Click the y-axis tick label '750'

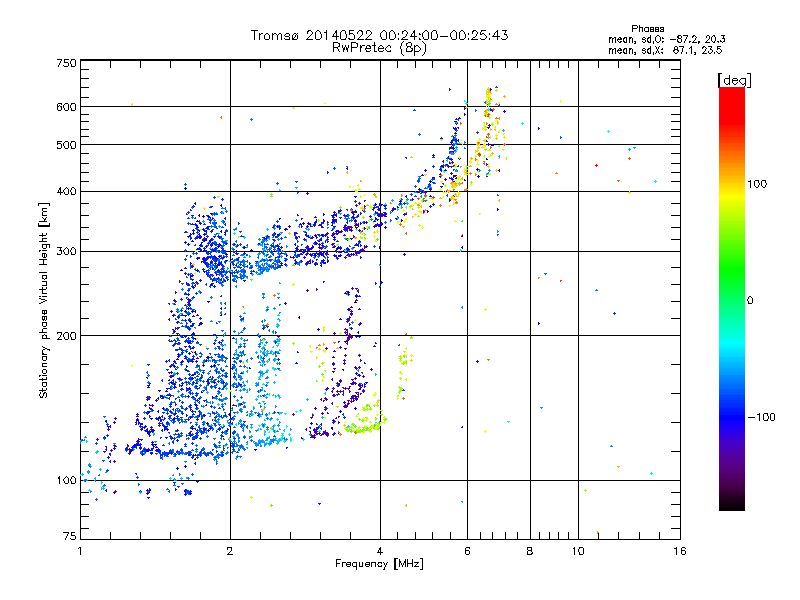click(66, 63)
